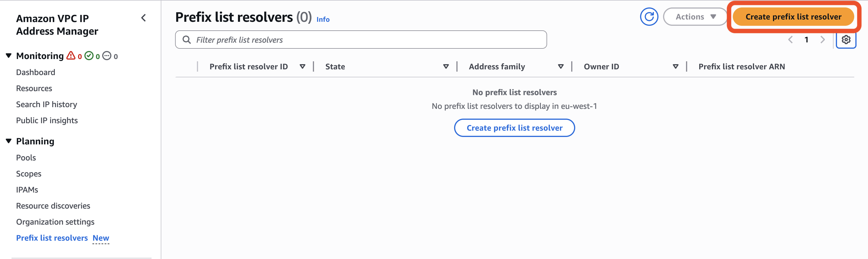Navigate to Pools in sidebar
868x259 pixels.
26,158
